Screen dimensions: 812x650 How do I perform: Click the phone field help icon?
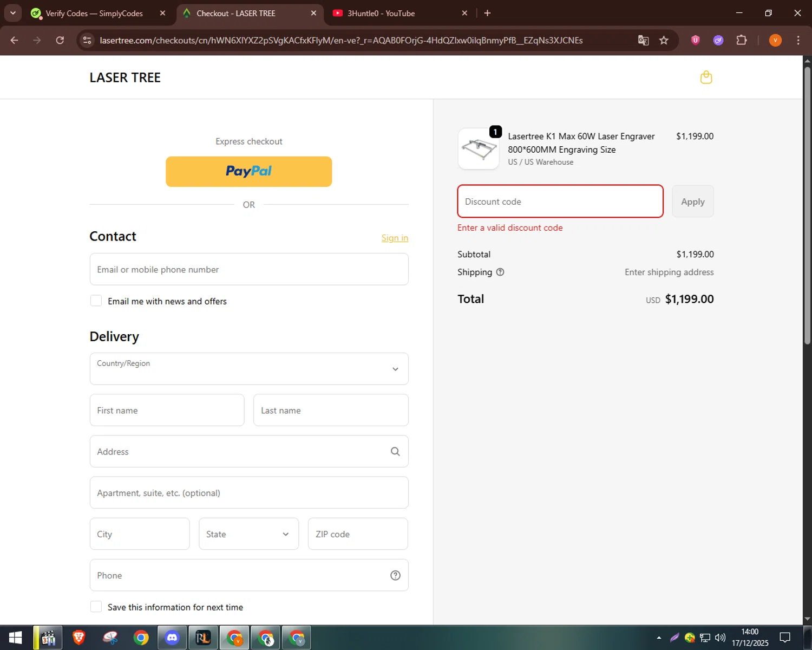pyautogui.click(x=395, y=575)
